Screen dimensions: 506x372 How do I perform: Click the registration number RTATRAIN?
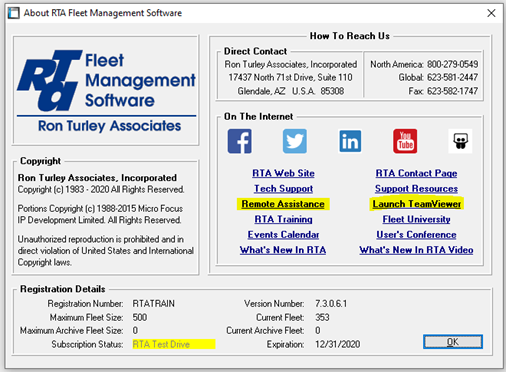(154, 304)
